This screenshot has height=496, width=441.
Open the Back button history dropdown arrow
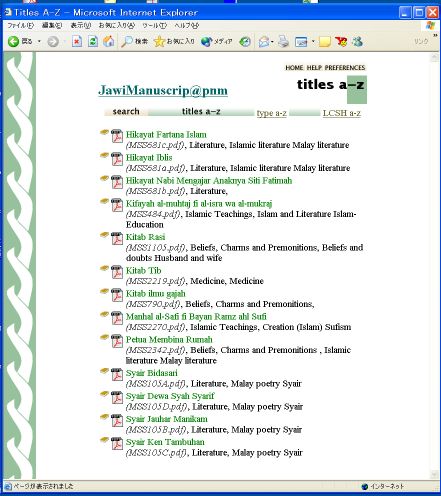[x=39, y=42]
